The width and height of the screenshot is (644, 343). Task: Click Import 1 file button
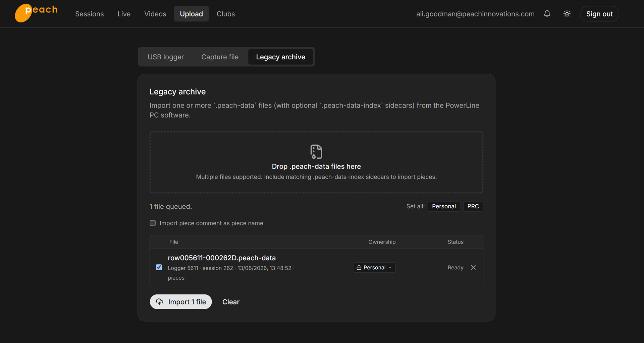pyautogui.click(x=181, y=302)
